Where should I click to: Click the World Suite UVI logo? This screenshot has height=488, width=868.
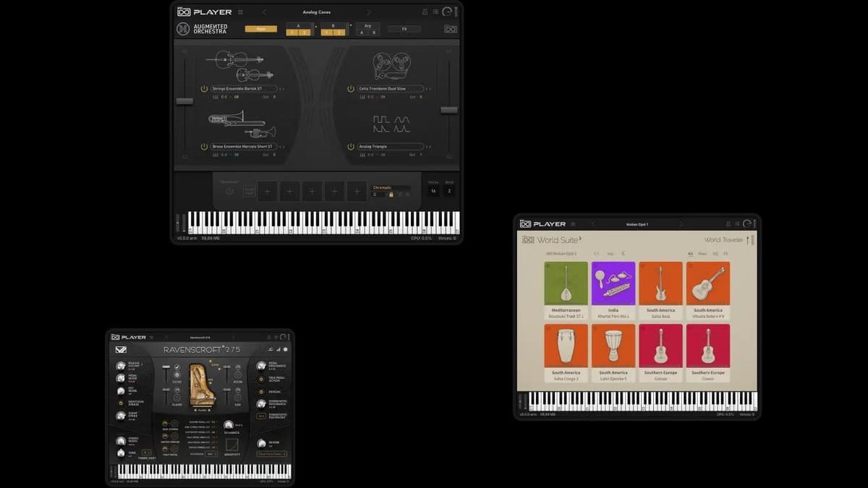[x=528, y=240]
